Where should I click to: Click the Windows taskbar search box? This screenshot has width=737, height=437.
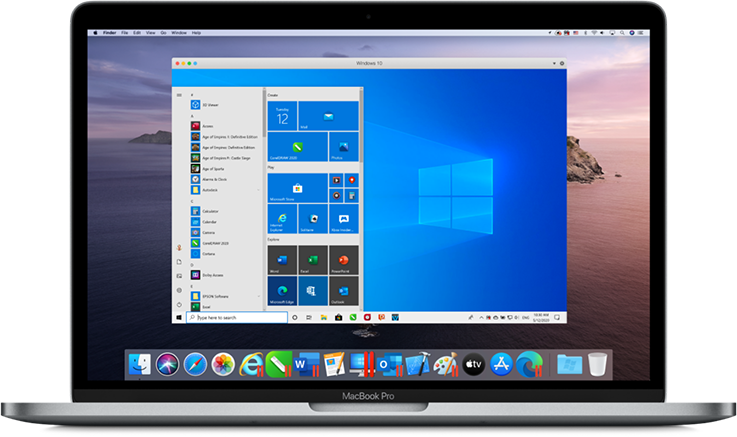pyautogui.click(x=237, y=318)
